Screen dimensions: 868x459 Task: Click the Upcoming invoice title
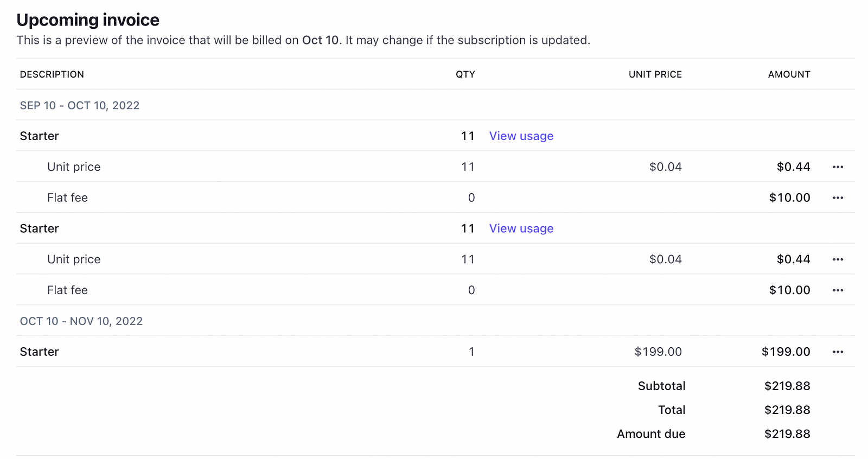click(x=88, y=20)
